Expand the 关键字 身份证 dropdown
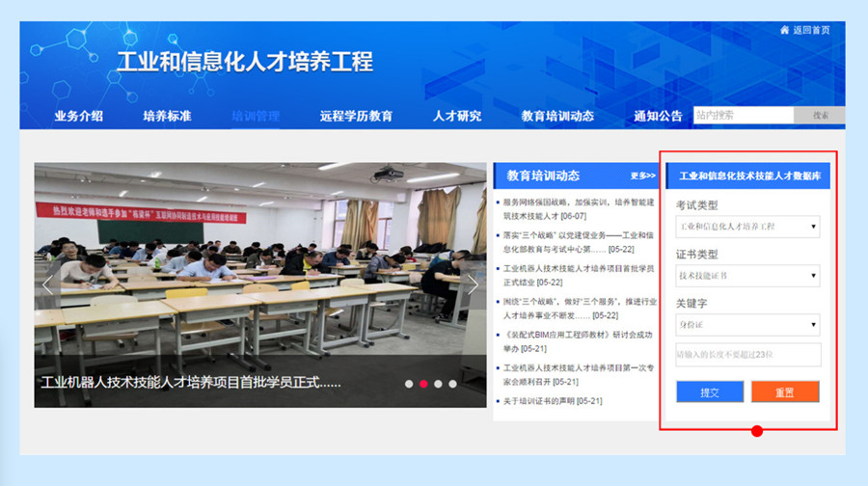 (x=747, y=325)
